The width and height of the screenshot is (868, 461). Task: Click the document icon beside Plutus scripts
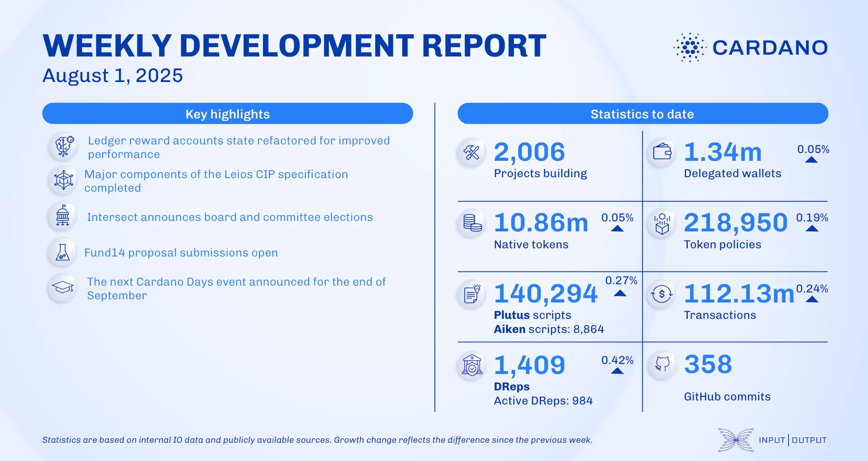tap(471, 294)
